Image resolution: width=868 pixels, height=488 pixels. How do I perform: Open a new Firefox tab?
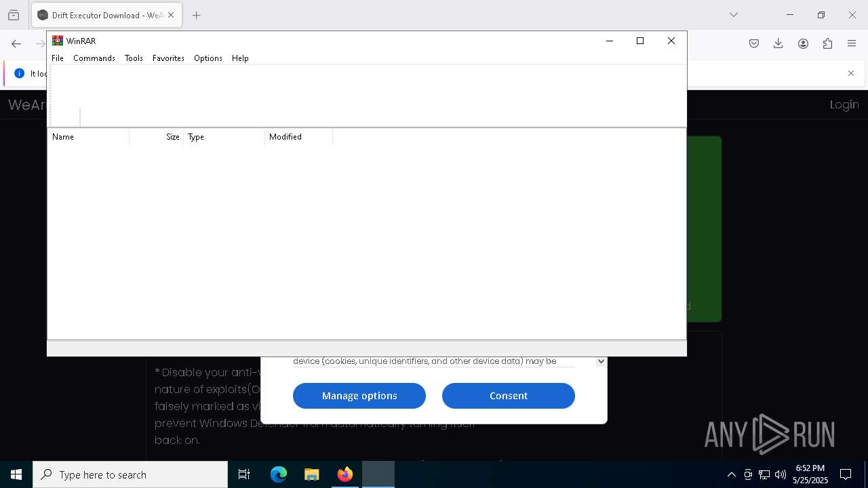197,15
